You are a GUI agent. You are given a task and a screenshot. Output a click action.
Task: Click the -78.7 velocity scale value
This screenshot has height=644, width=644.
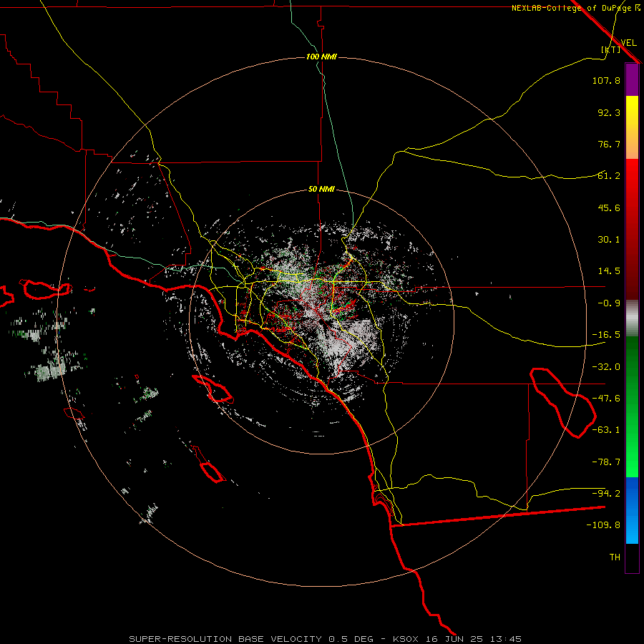tap(606, 462)
